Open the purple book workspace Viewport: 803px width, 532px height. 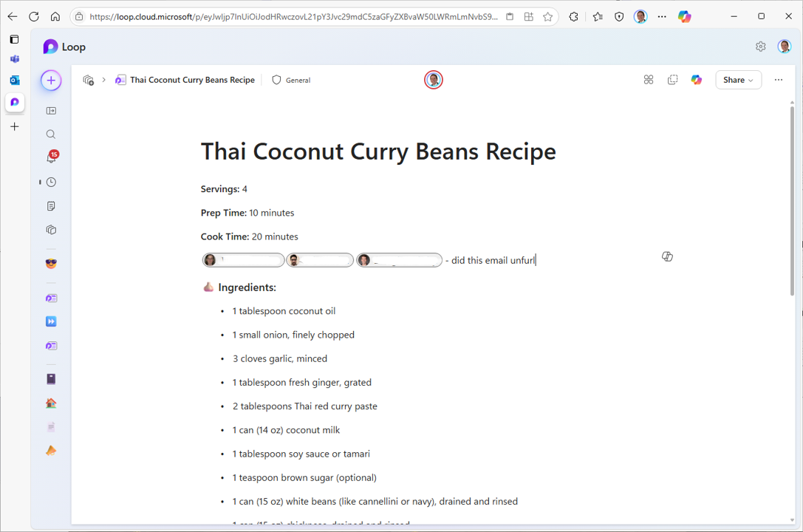51,379
